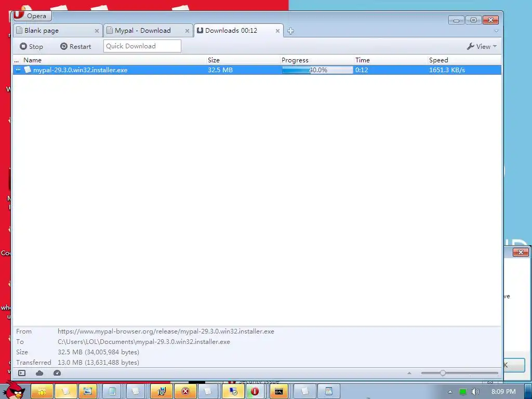Close the background dialog window
The width and height of the screenshot is (532, 399).
tap(521, 252)
